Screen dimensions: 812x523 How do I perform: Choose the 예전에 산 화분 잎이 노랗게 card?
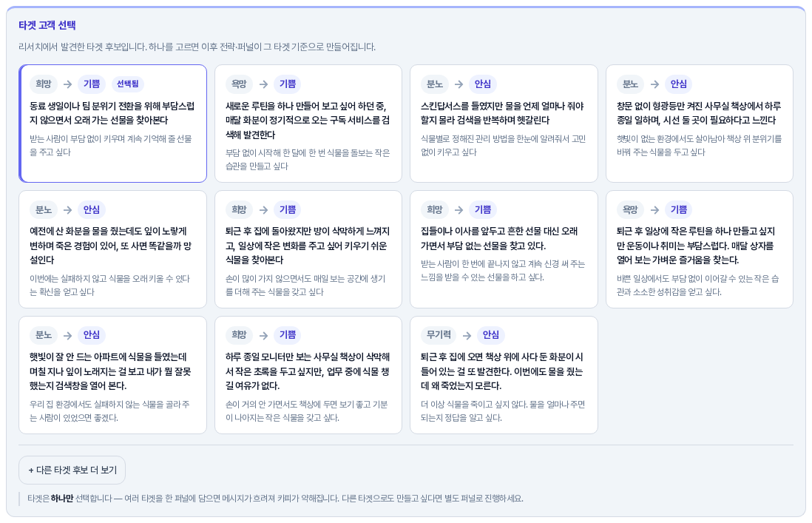coord(113,249)
